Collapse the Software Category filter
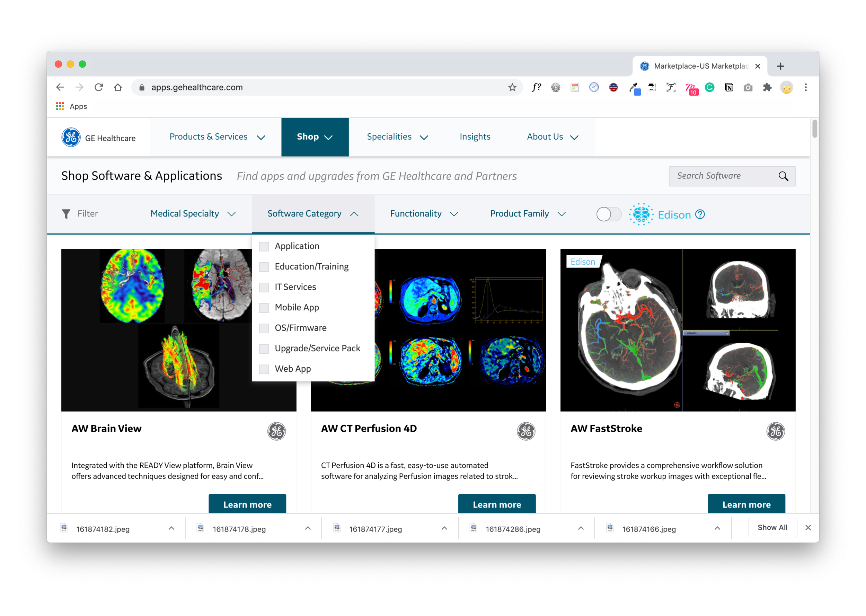 click(313, 214)
